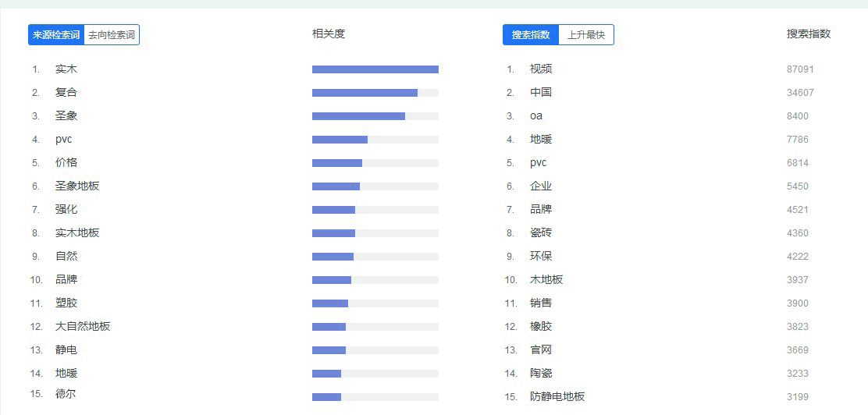Open the keyword 大自然地板
Viewport: 868px width, 415px height.
click(83, 327)
